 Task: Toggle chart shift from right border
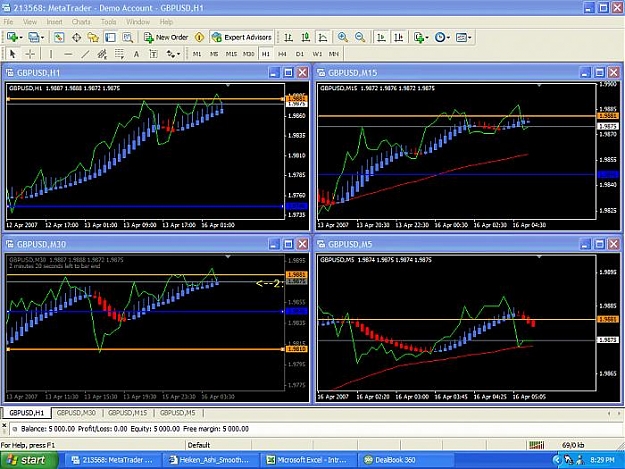point(399,37)
